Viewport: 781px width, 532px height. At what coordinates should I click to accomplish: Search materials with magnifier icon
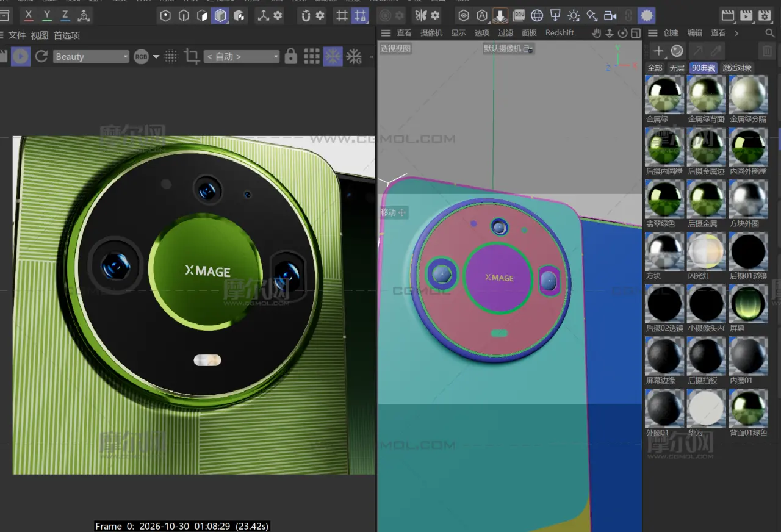770,33
